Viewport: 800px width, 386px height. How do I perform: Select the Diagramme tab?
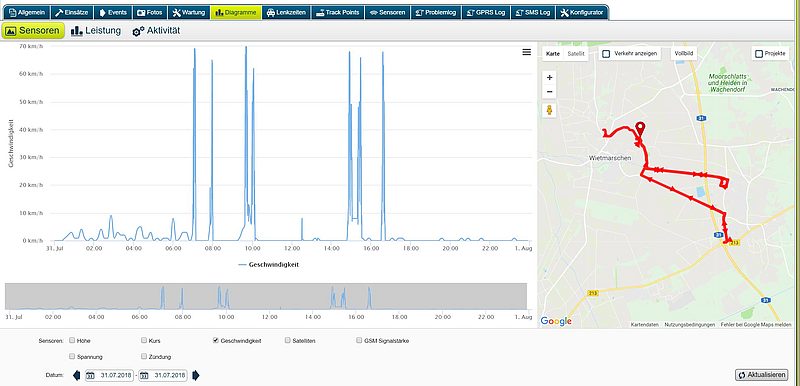pos(236,12)
